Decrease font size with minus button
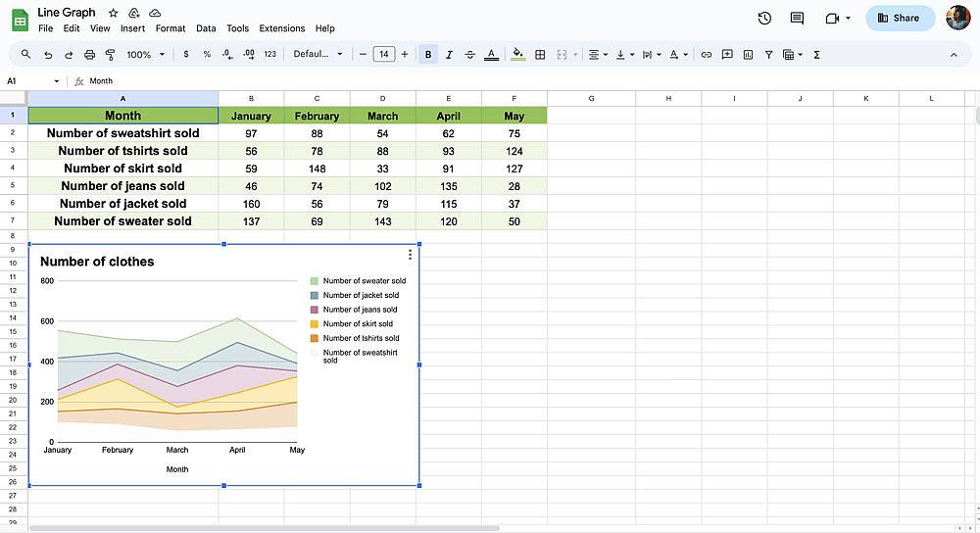The height and width of the screenshot is (533, 980). [363, 55]
